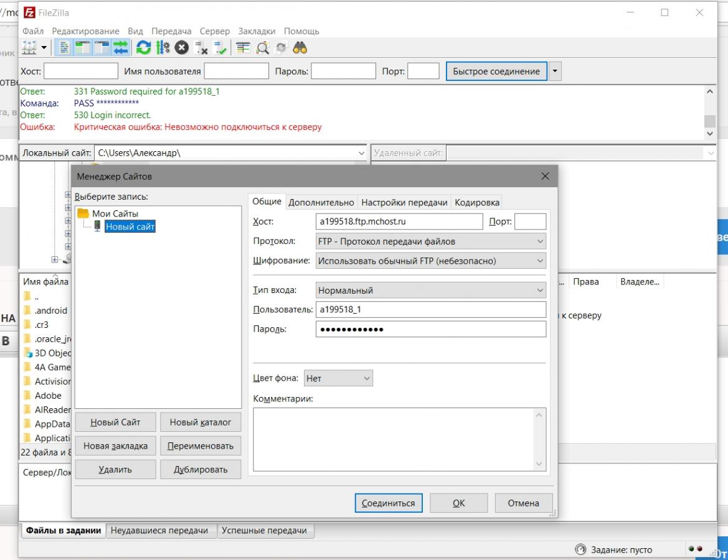The height and width of the screenshot is (560, 728).
Task: Click the server icon beside Новый сайт
Action: click(x=97, y=226)
